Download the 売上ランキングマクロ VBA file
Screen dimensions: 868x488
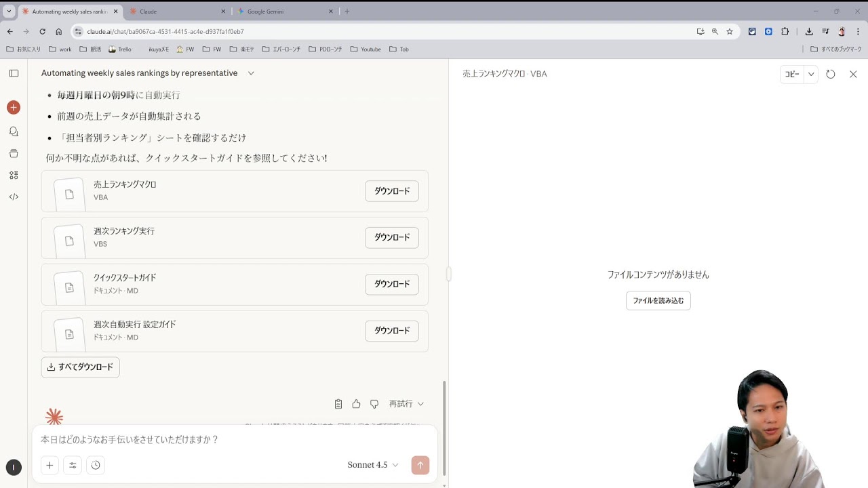pyautogui.click(x=391, y=191)
